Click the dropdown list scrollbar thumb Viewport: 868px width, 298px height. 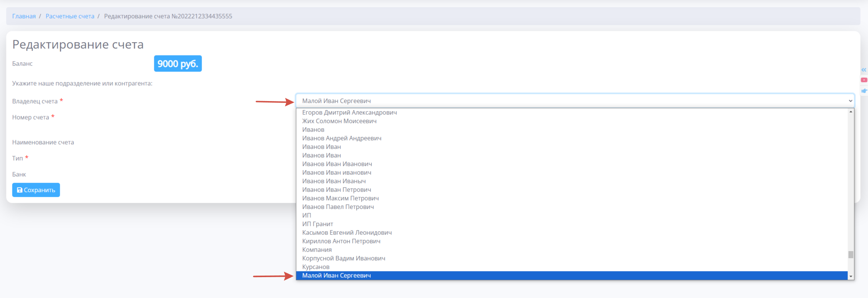point(850,254)
